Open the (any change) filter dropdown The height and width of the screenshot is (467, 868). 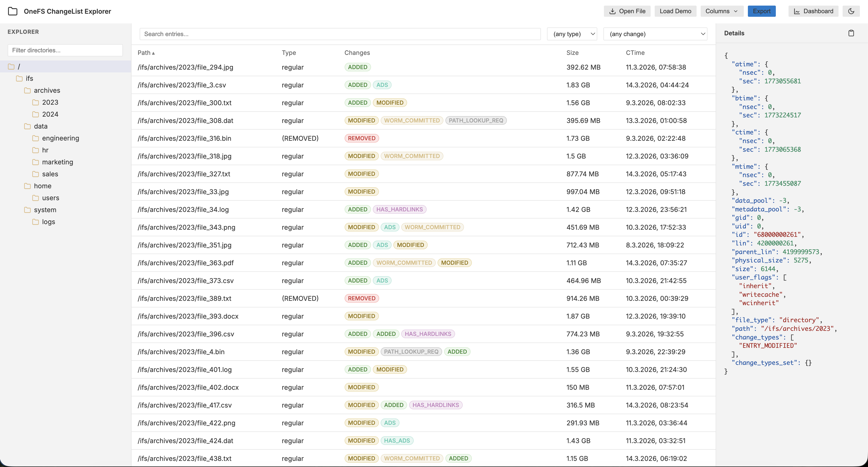(x=655, y=34)
